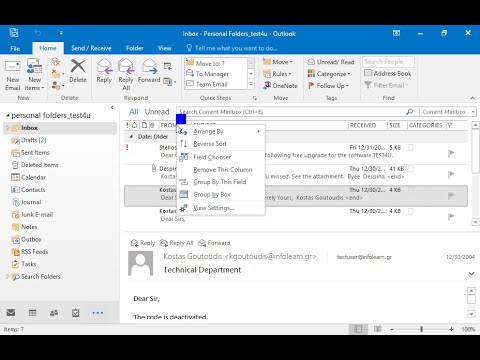Click the Normal view icon in status bar

click(358, 329)
